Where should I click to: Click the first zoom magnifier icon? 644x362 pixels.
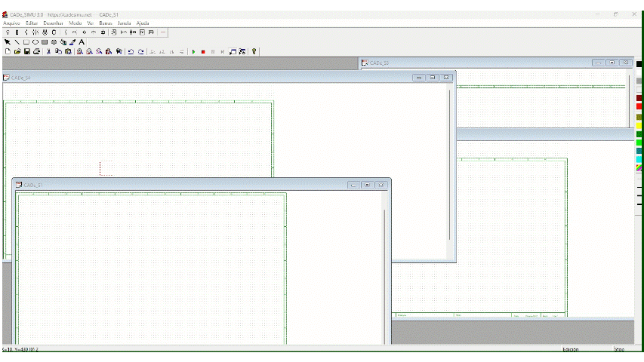pyautogui.click(x=80, y=52)
